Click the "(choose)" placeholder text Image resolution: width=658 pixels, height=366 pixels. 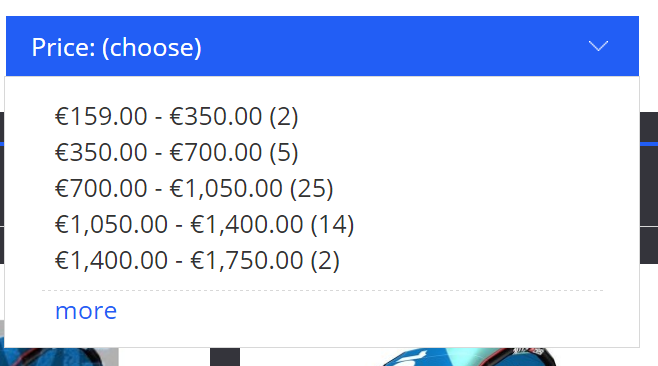coord(151,47)
